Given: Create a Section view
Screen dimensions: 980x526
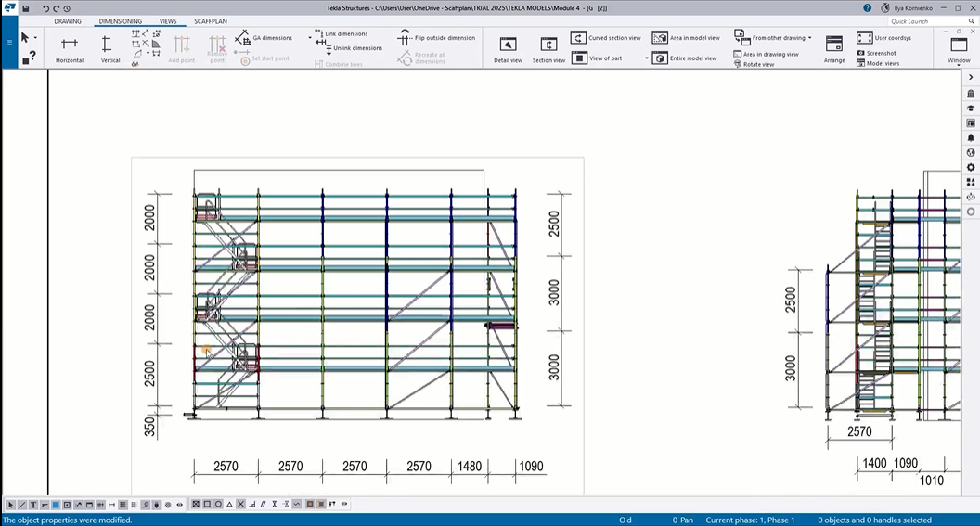Looking at the screenshot, I should [548, 49].
